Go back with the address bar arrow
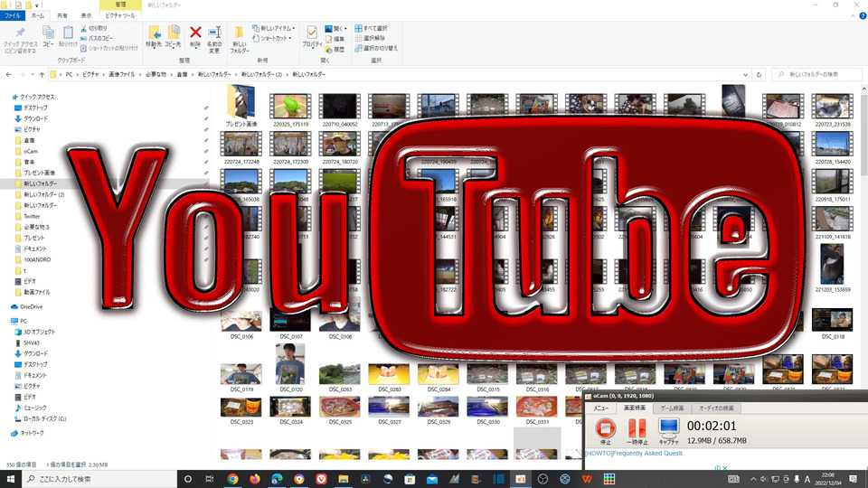 coord(9,74)
